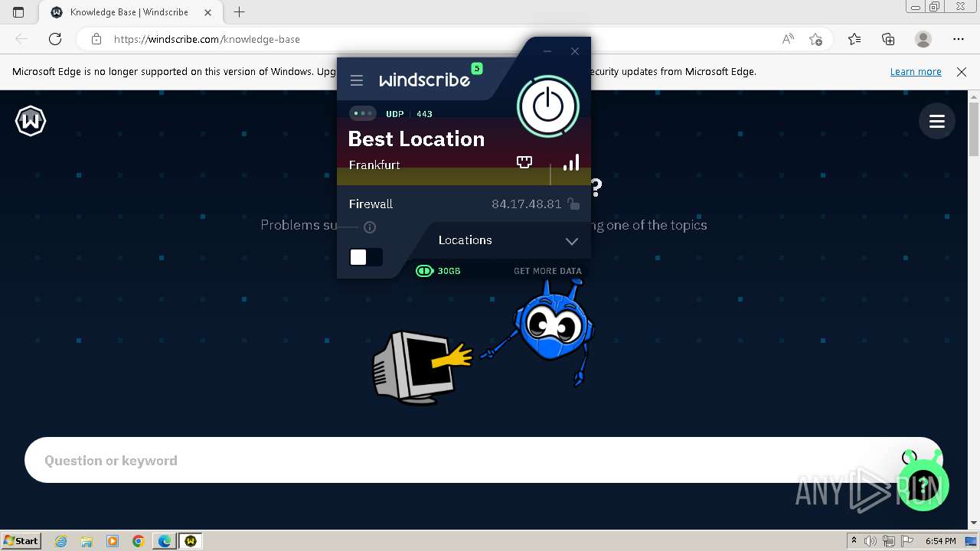This screenshot has width=980, height=551.
Task: Click the Windows Start button
Action: pyautogui.click(x=21, y=540)
